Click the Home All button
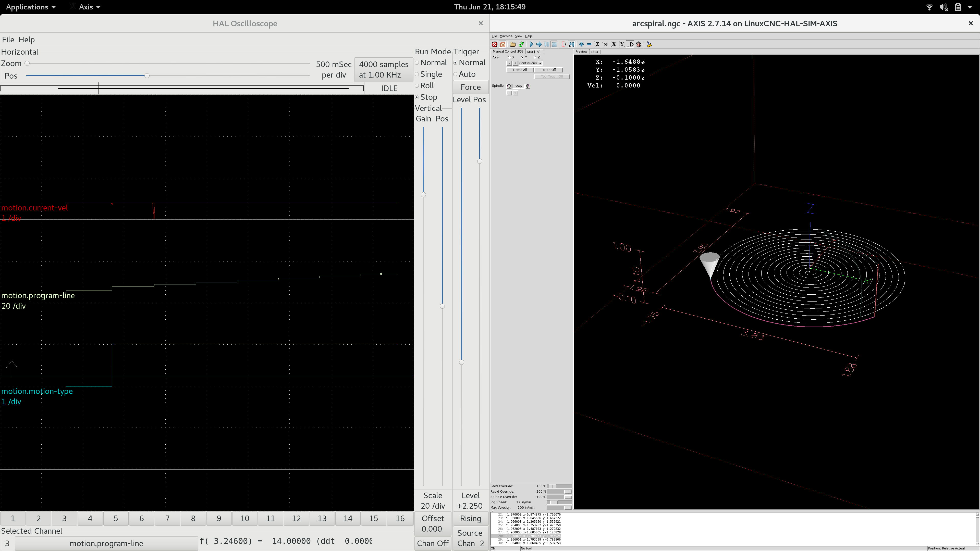 [520, 70]
